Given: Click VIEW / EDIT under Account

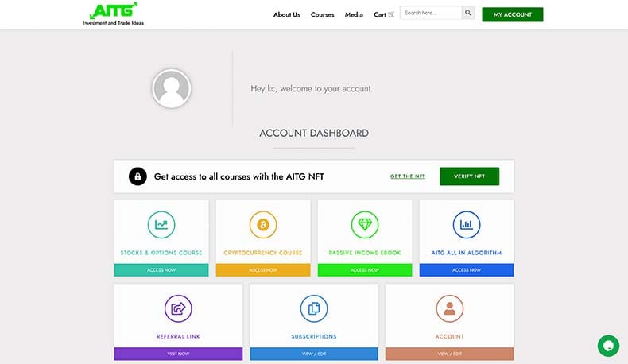Looking at the screenshot, I should pos(450,354).
